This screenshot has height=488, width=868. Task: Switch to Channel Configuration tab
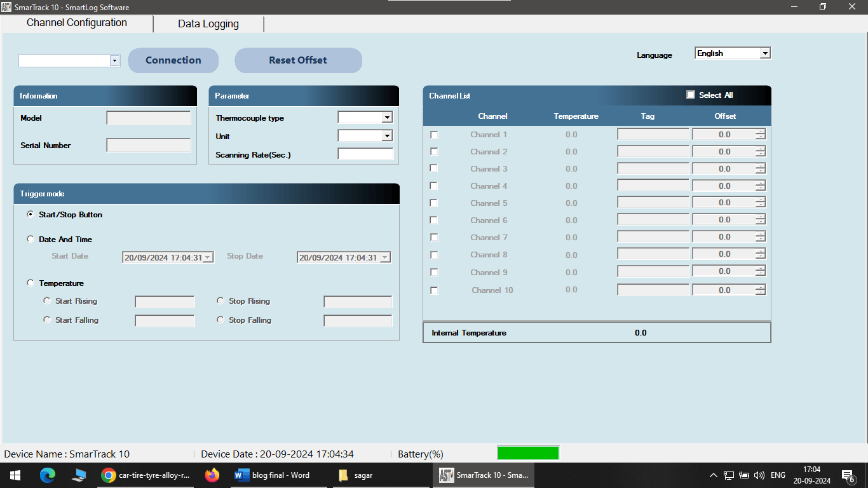pyautogui.click(x=77, y=23)
